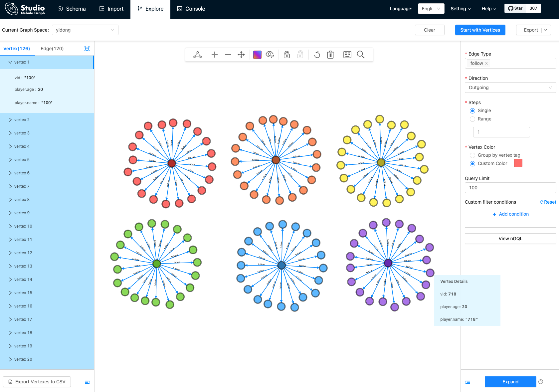Click the unlock vertices icon
The image size is (559, 392).
click(300, 55)
